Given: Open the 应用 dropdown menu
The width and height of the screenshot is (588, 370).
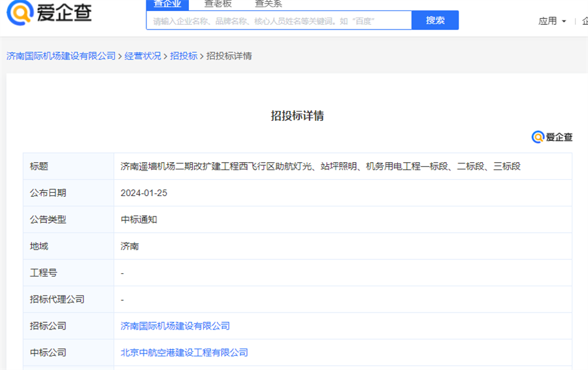Looking at the screenshot, I should tap(552, 21).
